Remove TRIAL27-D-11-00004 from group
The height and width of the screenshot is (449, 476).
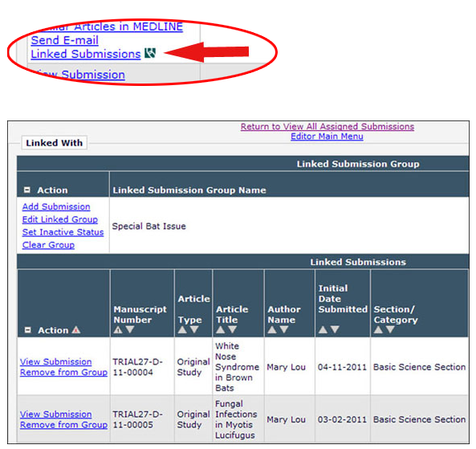coord(63,372)
